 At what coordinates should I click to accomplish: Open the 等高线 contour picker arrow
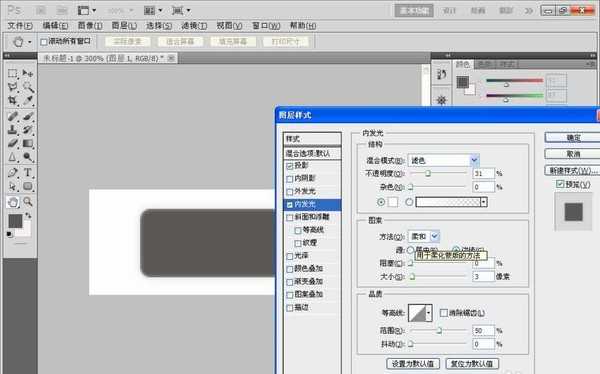click(429, 313)
